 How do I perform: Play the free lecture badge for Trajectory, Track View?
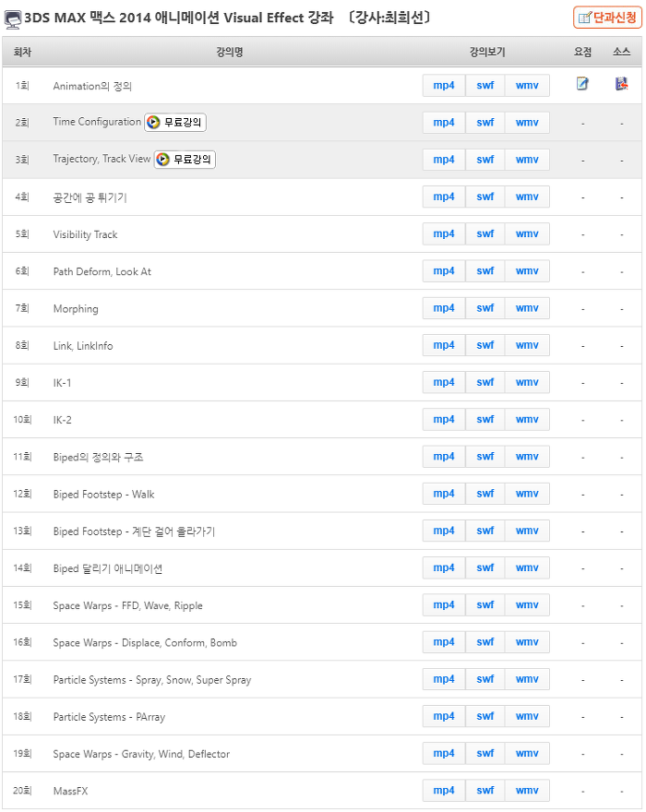point(185,160)
